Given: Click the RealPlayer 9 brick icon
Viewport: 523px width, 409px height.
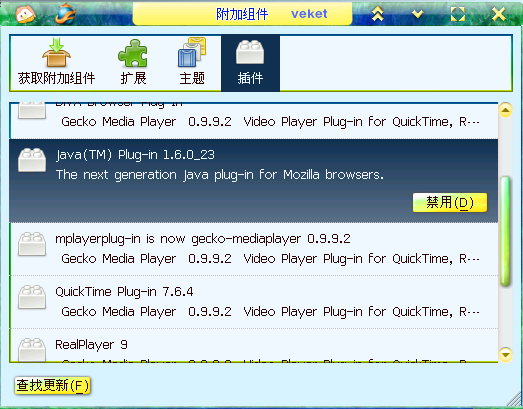Looking at the screenshot, I should point(32,349).
